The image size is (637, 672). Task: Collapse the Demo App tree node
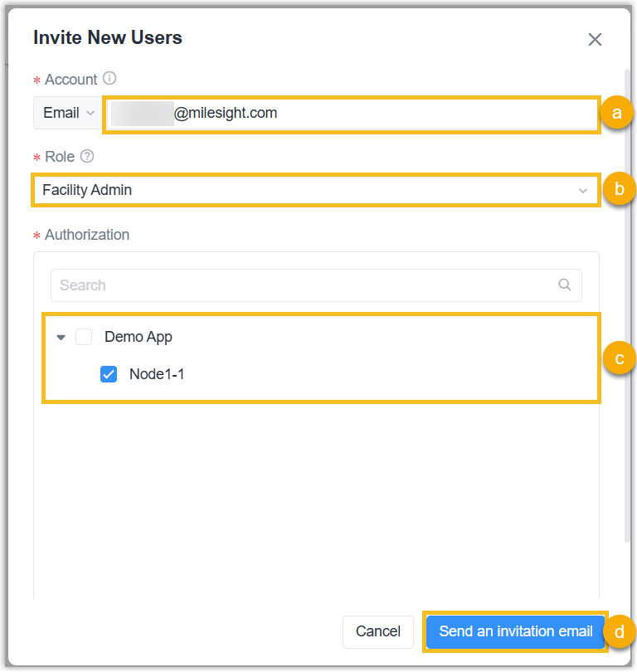[61, 338]
